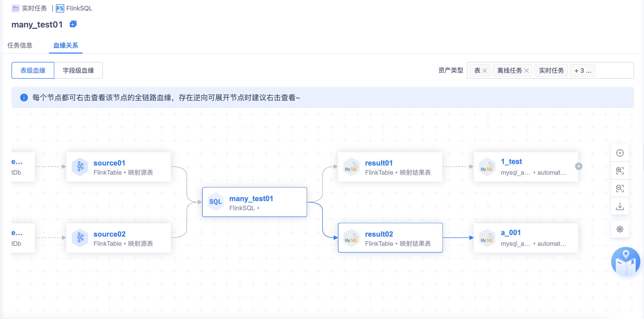The height and width of the screenshot is (319, 644).
Task: Click the 实时任务 breadcrumb text
Action: [34, 8]
